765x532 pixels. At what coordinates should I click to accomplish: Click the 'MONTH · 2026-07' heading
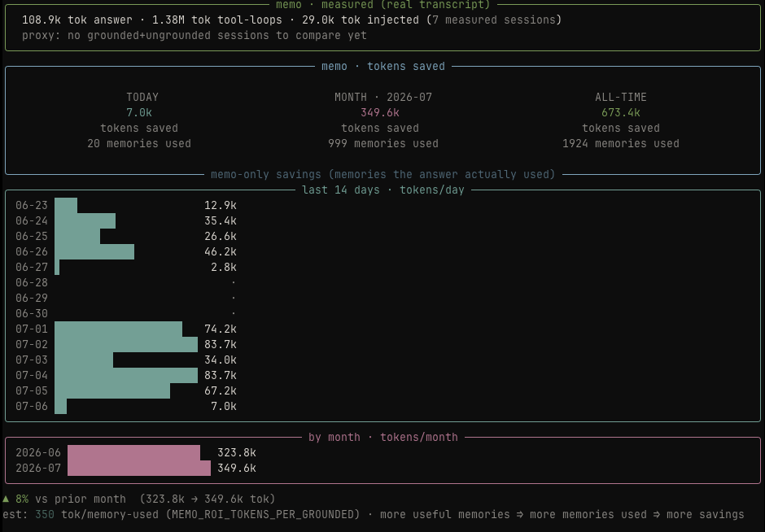[383, 97]
